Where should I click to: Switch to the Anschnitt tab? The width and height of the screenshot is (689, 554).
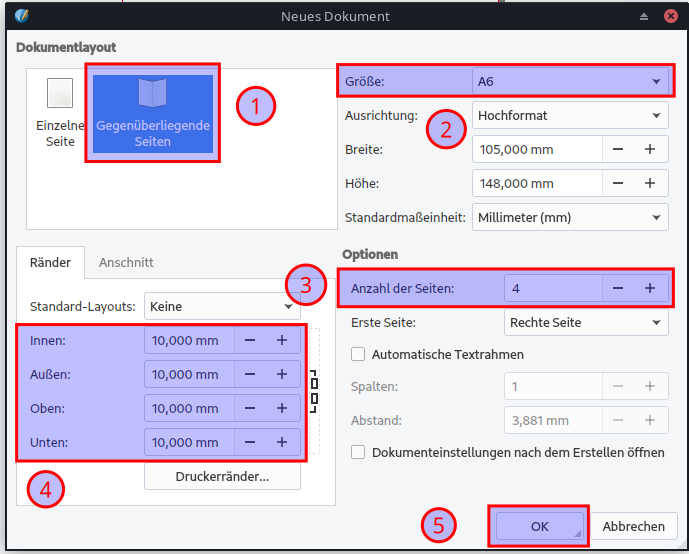tap(125, 262)
